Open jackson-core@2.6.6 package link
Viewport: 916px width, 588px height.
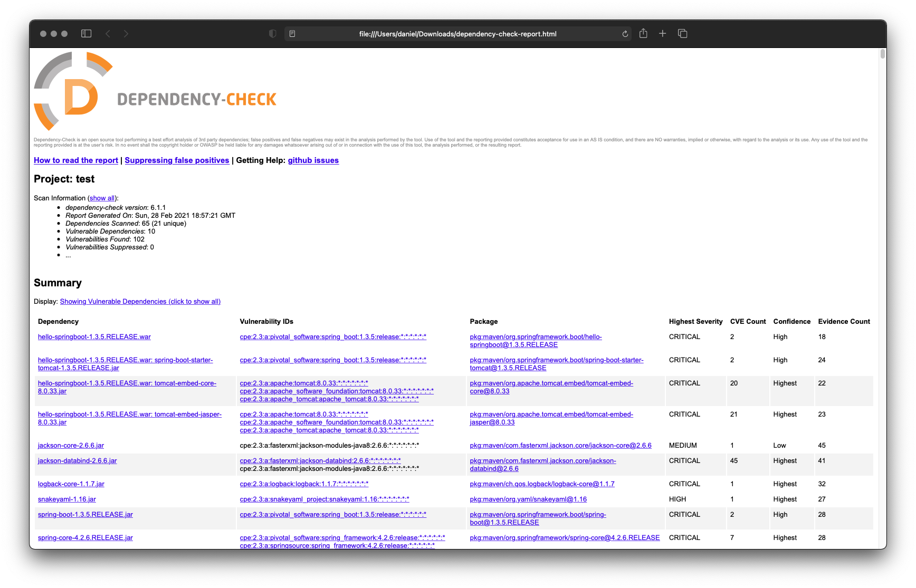click(561, 446)
